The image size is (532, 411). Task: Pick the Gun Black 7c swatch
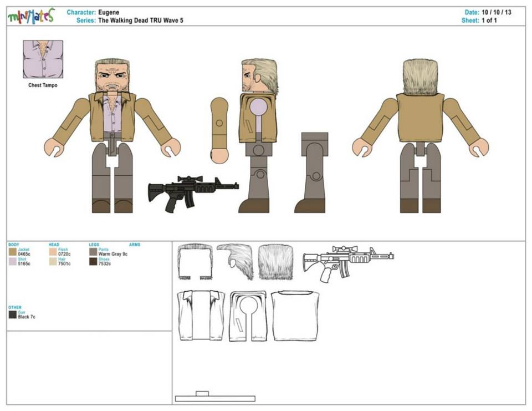point(13,314)
